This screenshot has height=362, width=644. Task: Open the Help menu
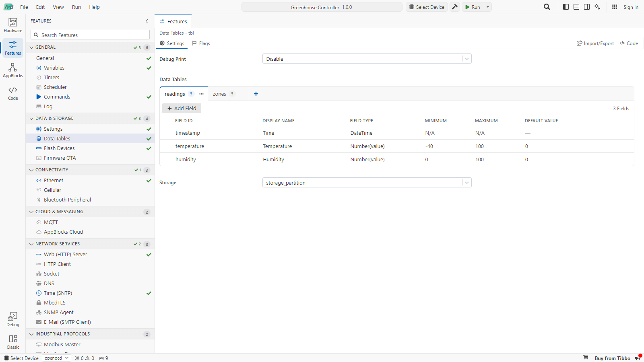95,7
